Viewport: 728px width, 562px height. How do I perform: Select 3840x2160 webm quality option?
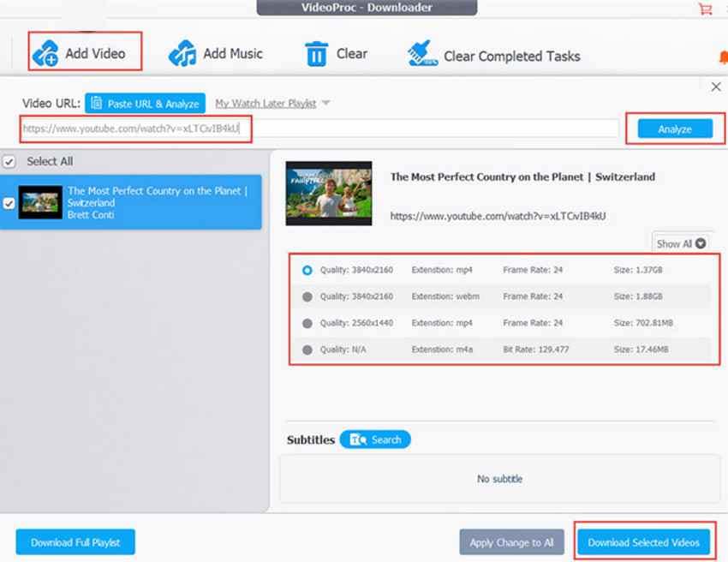[307, 296]
